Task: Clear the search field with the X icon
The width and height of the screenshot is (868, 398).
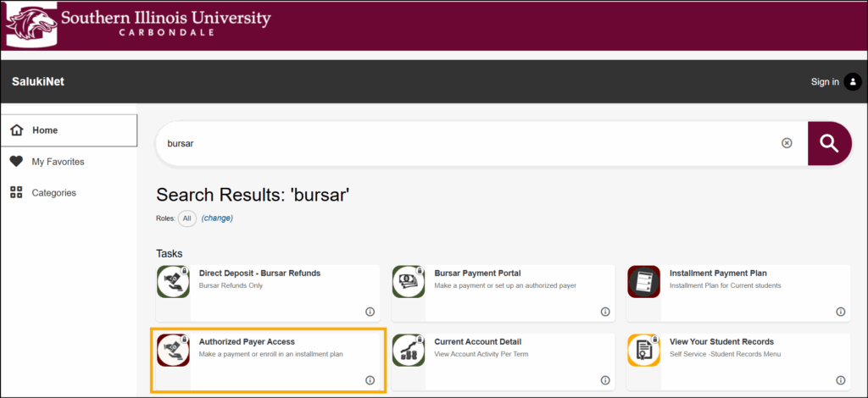Action: (x=787, y=143)
